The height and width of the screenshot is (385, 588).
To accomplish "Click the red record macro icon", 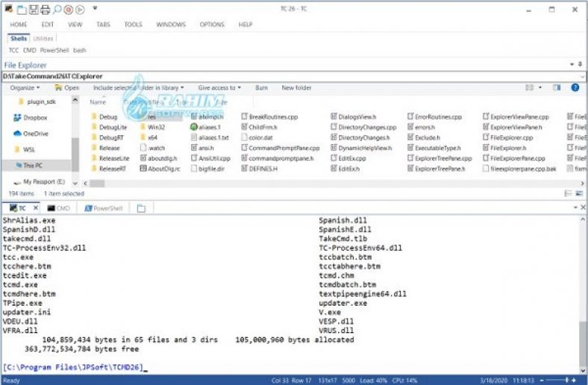I will pos(68,10).
